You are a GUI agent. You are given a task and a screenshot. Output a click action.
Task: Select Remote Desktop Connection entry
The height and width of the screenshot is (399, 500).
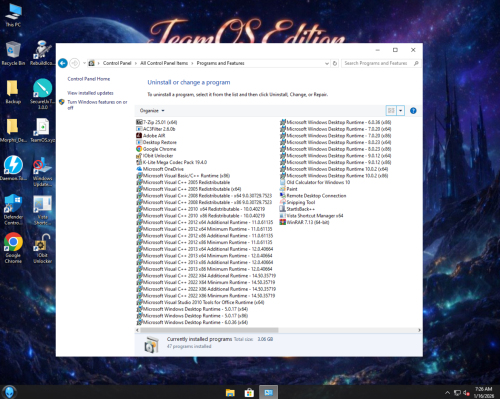[313, 196]
